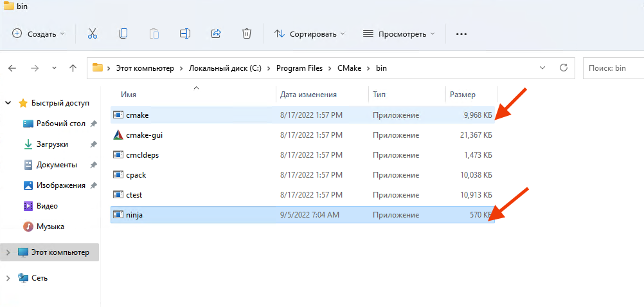Sort by Дата изменения column header
The image size is (644, 307).
tap(309, 95)
